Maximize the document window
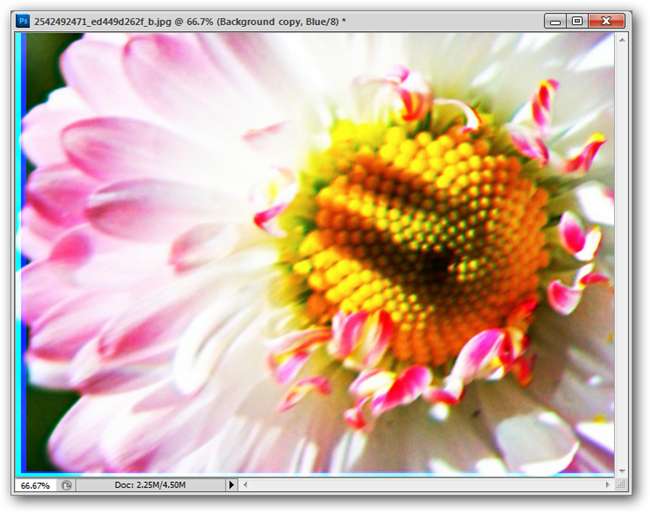 click(577, 20)
